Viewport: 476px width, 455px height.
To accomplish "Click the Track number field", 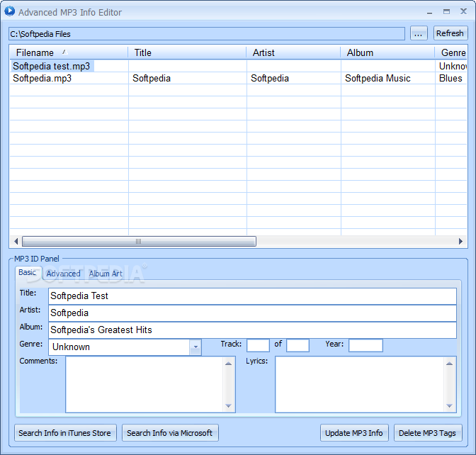I will [x=258, y=346].
